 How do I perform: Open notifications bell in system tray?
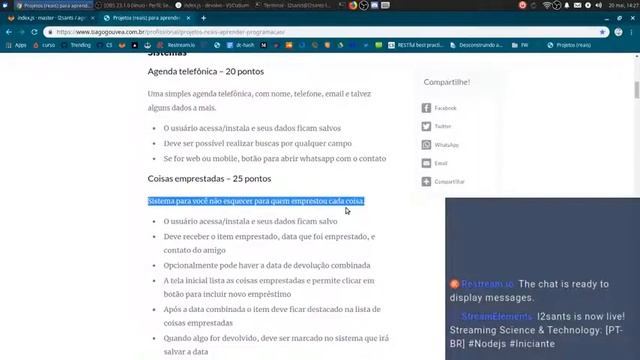click(x=567, y=5)
